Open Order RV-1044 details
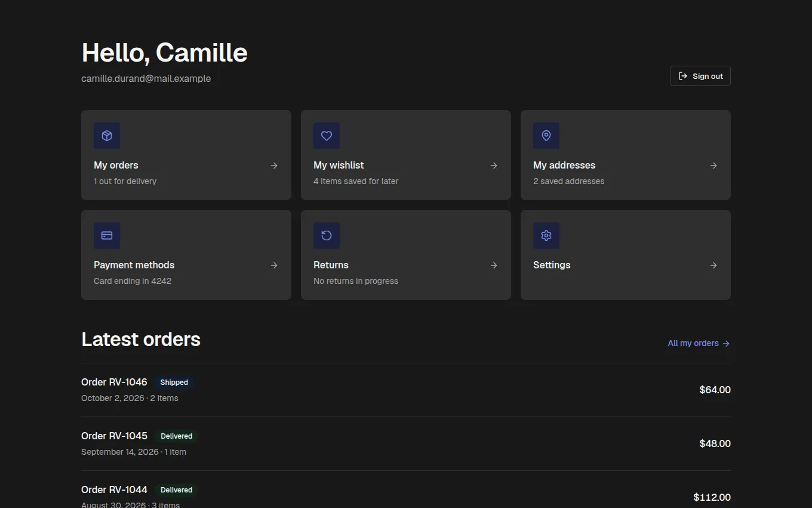This screenshot has width=812, height=508. pos(114,489)
